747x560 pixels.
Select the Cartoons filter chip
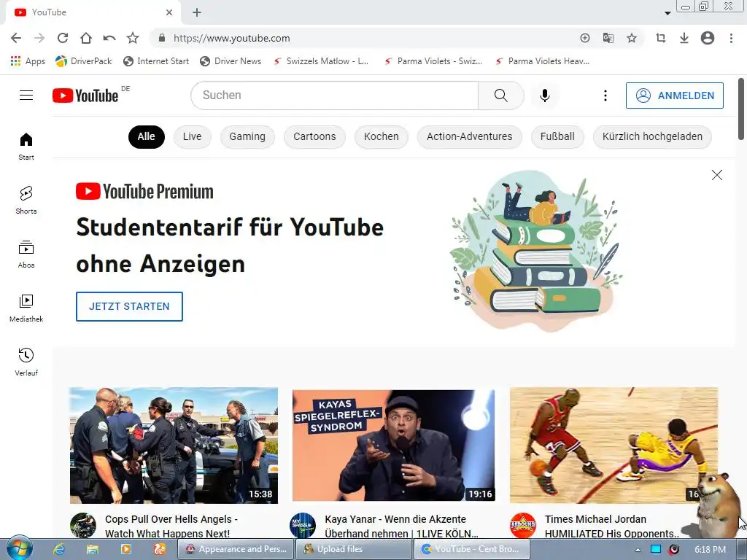tap(314, 136)
